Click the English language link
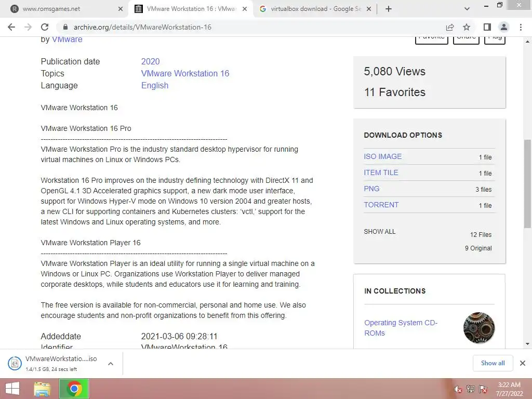Image resolution: width=532 pixels, height=399 pixels. pyautogui.click(x=155, y=86)
